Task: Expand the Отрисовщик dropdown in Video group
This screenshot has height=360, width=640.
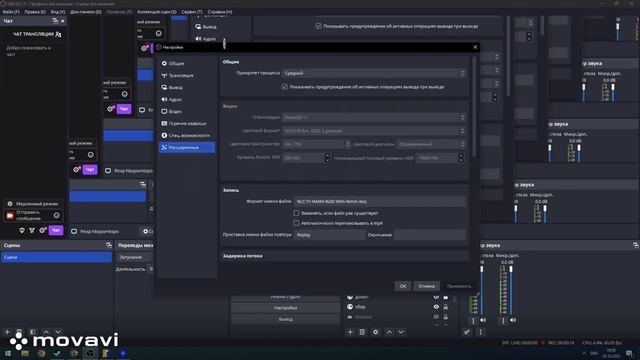Action: (373, 117)
